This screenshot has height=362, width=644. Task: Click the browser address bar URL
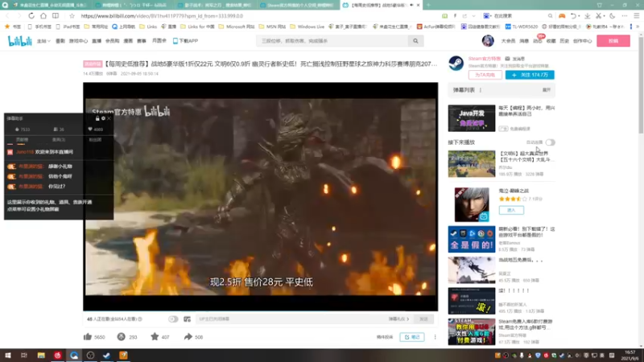click(x=162, y=16)
